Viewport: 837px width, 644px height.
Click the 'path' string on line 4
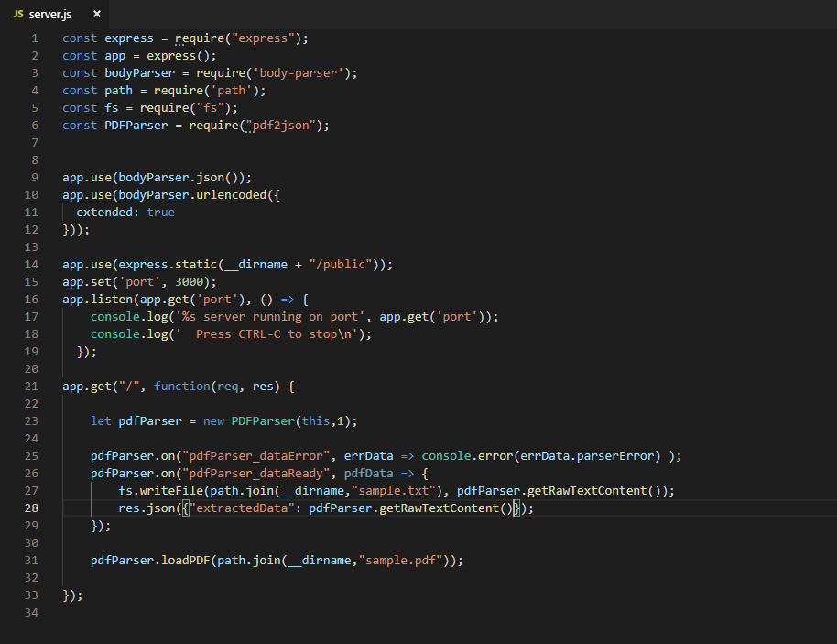pyautogui.click(x=231, y=91)
